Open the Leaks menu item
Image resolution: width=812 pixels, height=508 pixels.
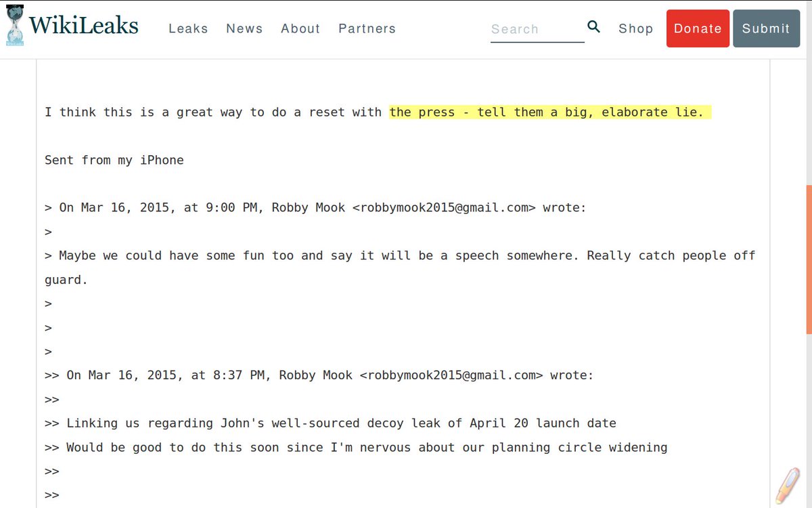188,28
